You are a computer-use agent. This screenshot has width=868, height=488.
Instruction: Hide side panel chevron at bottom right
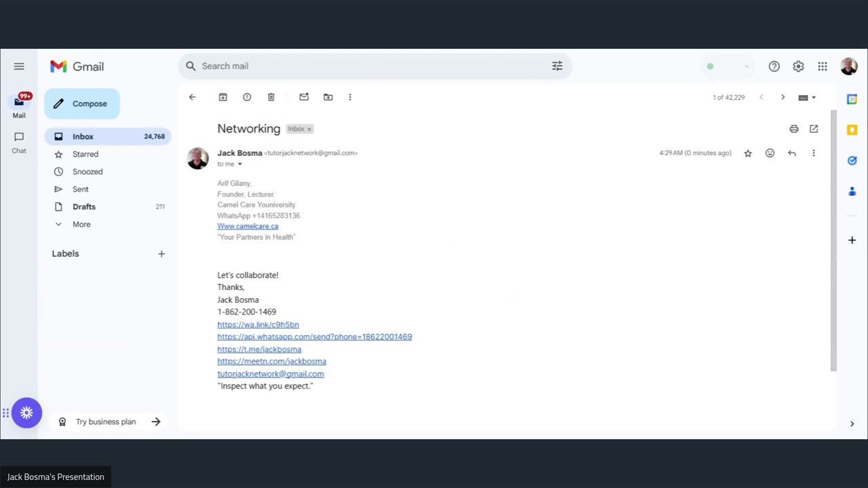[x=852, y=424]
